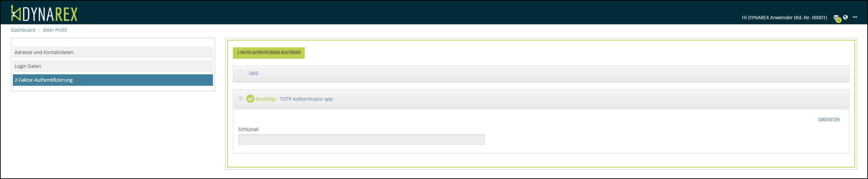This screenshot has width=868, height=179.
Task: Expand the TOTP Authenticator app section
Action: (x=306, y=99)
